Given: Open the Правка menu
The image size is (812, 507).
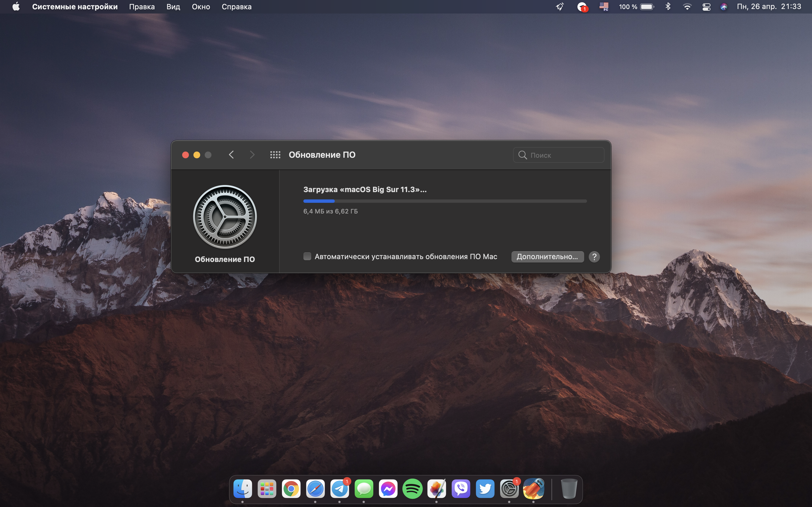Looking at the screenshot, I should [x=142, y=7].
